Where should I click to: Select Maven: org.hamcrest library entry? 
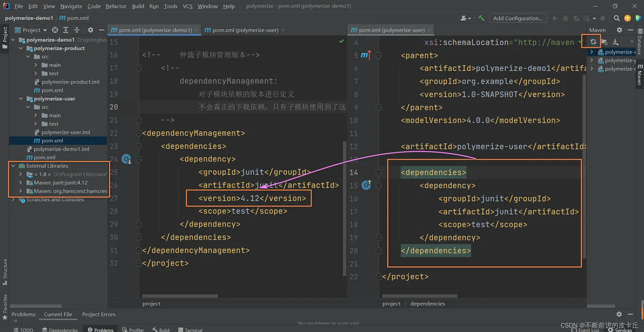coord(66,191)
